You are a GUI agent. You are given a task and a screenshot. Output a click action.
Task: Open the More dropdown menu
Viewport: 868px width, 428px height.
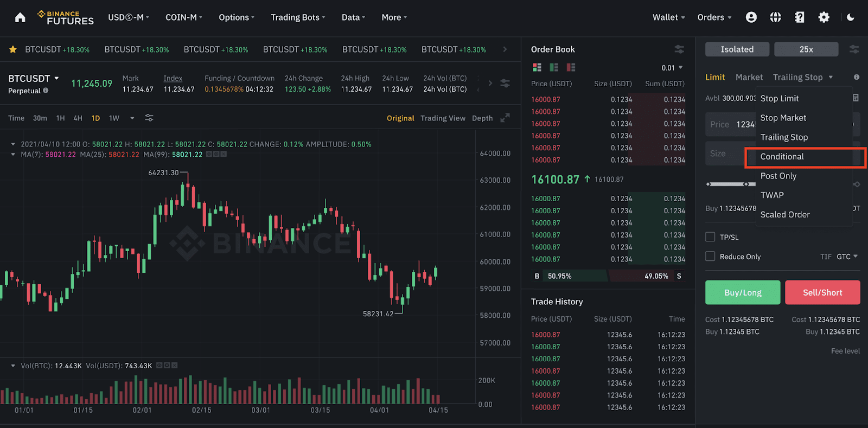(394, 17)
